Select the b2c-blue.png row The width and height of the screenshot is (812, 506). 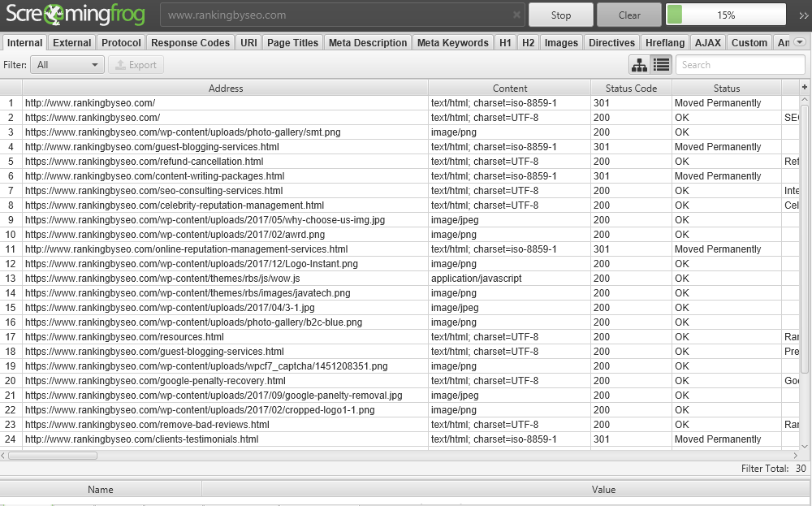click(399, 322)
